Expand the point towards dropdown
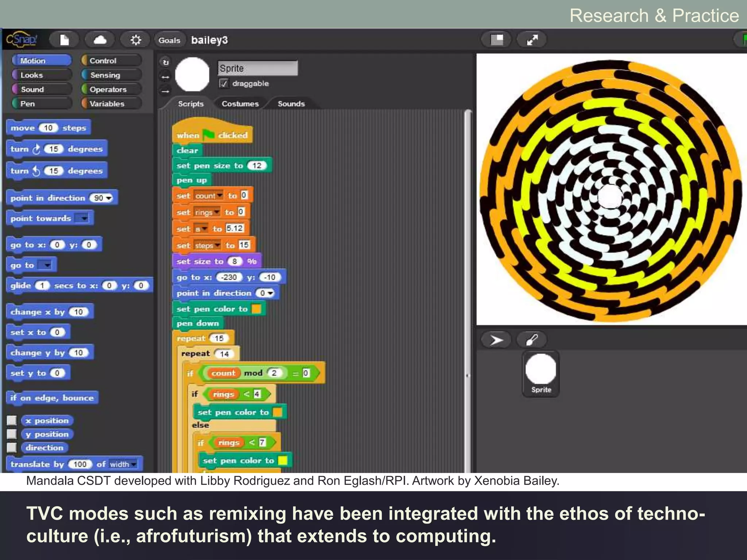747x560 pixels. (84, 218)
